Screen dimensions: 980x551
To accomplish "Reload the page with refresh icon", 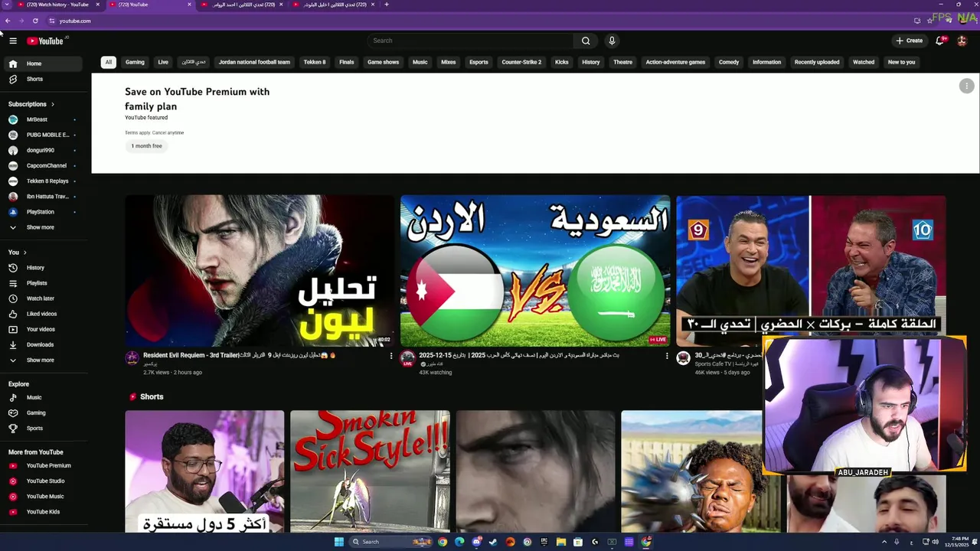I will coord(35,21).
